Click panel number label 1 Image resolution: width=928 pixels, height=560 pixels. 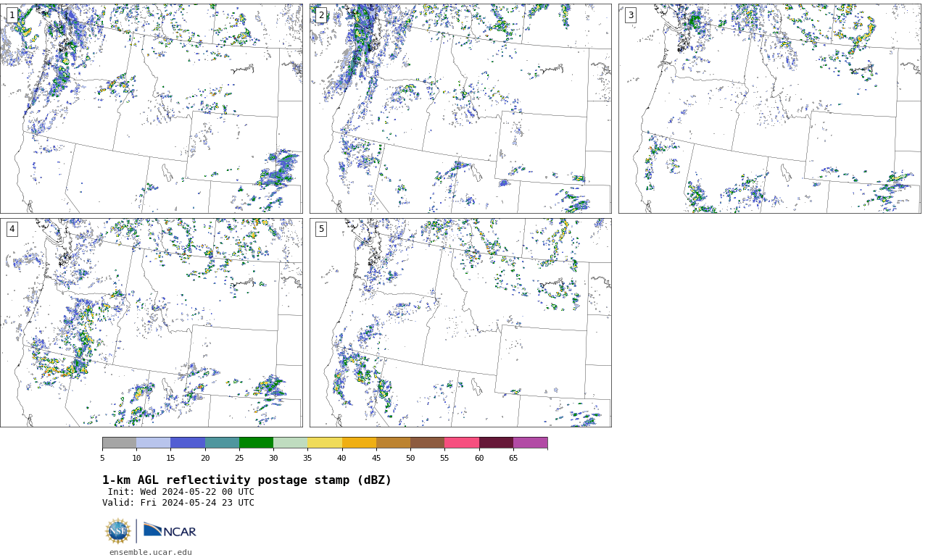[x=12, y=15]
